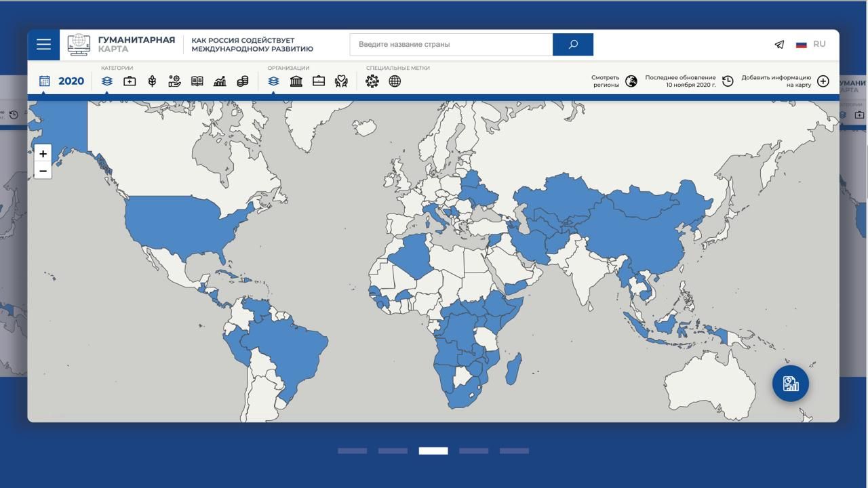The image size is (868, 488).
Task: Go to the first slide indicator
Action: (353, 451)
